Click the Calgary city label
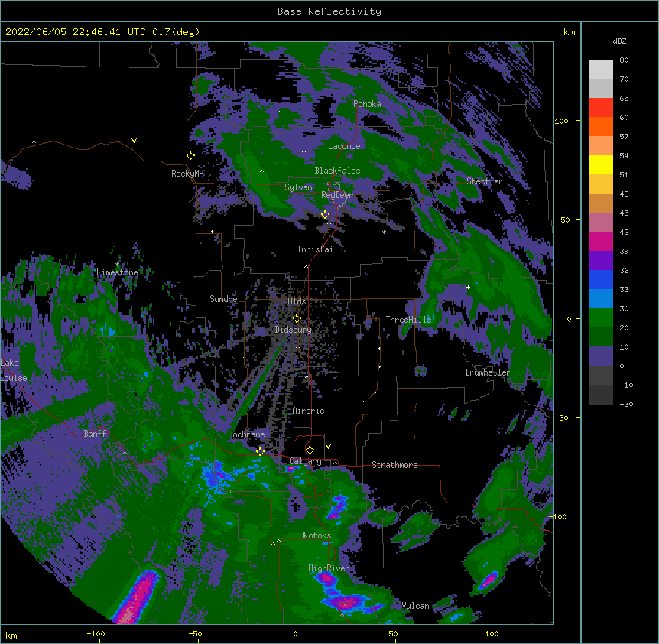The width and height of the screenshot is (659, 644). (305, 461)
